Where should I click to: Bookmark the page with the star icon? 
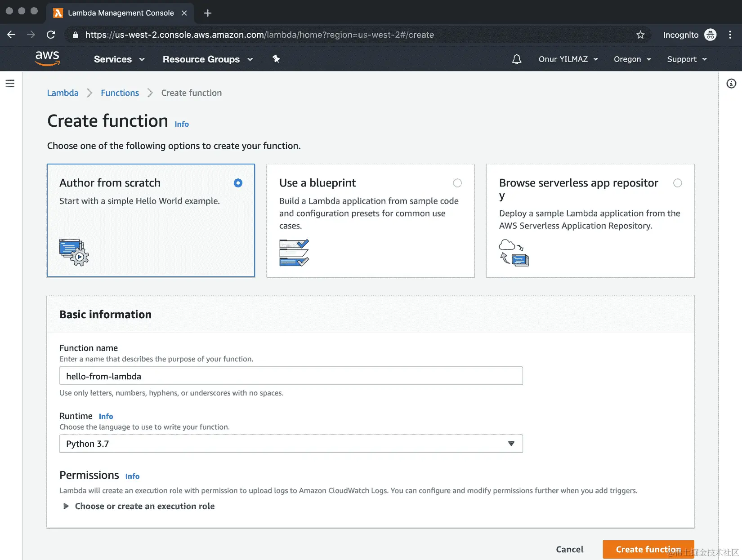click(x=640, y=35)
